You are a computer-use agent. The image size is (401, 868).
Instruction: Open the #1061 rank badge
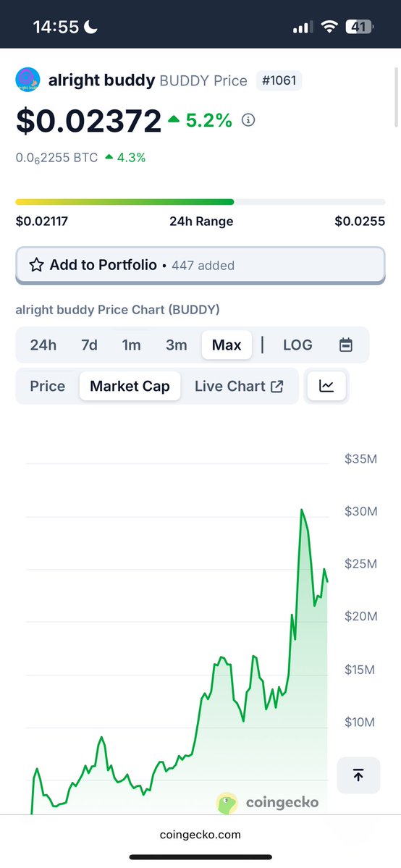pyautogui.click(x=279, y=81)
